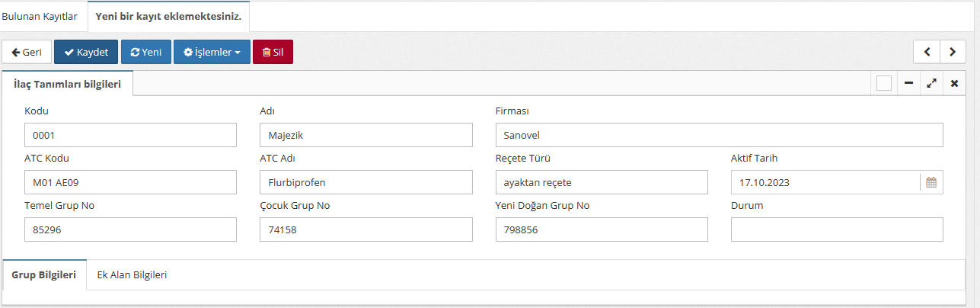The image size is (980, 308).
Task: Click the ATC Kodu input field
Action: [130, 182]
